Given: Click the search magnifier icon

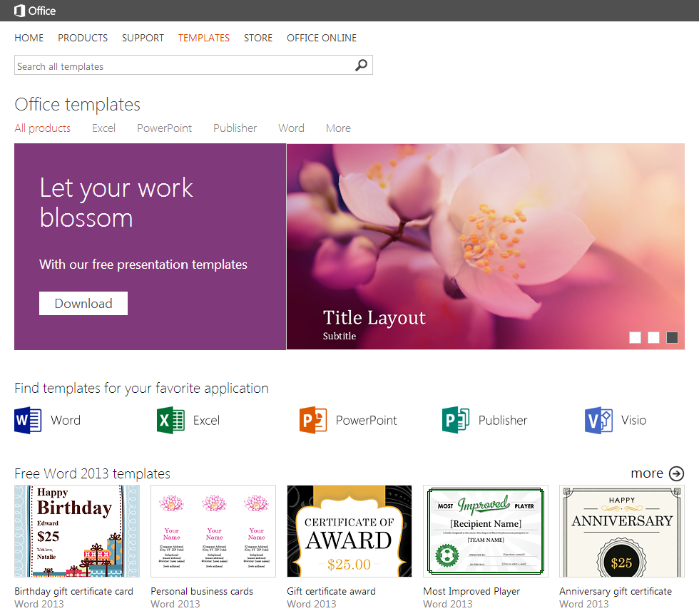Looking at the screenshot, I should (362, 66).
